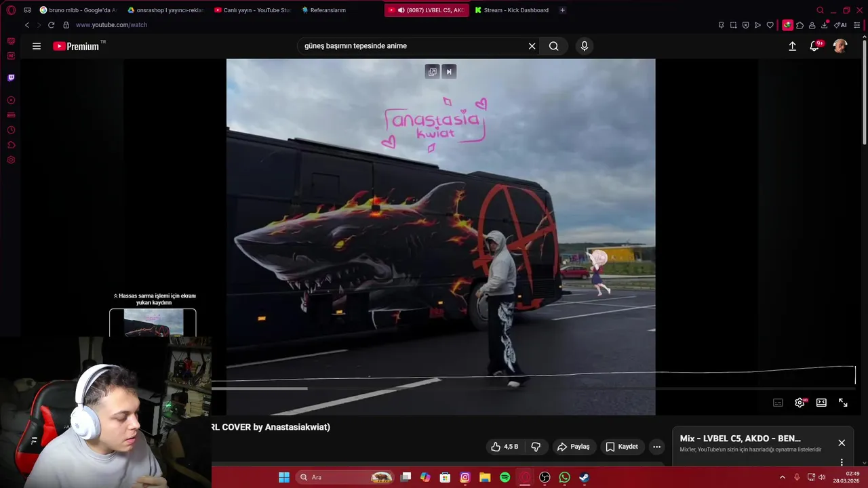
Task: Open a new browser tab
Action: coord(562,10)
